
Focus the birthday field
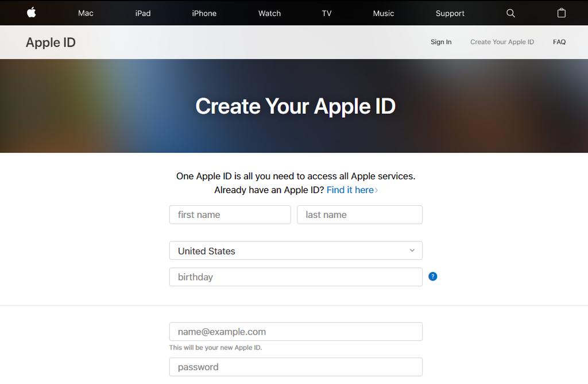(x=296, y=277)
